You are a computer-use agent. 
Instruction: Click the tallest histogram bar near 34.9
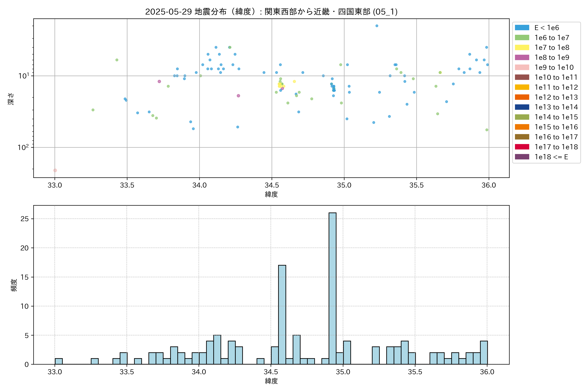pos(332,288)
